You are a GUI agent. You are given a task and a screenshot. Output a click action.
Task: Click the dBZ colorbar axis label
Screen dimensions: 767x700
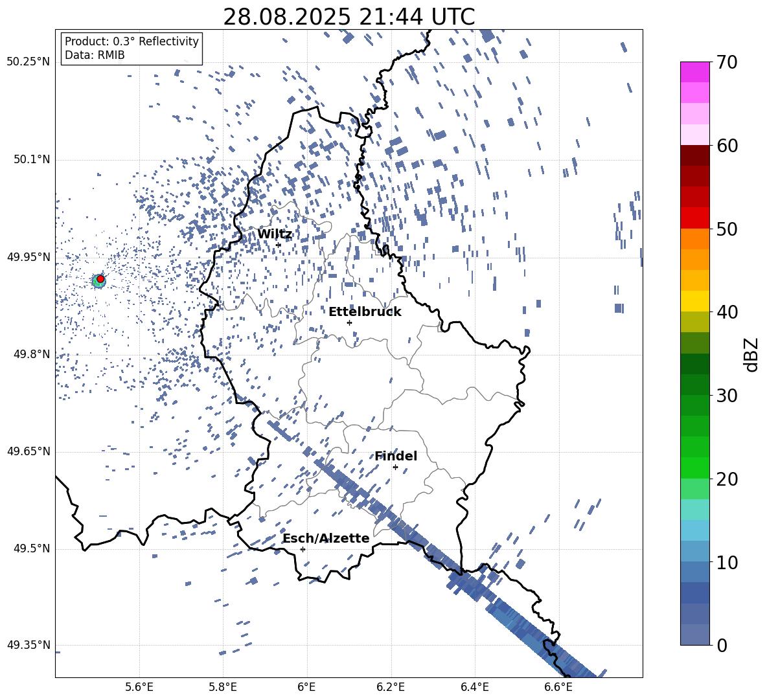(x=751, y=354)
